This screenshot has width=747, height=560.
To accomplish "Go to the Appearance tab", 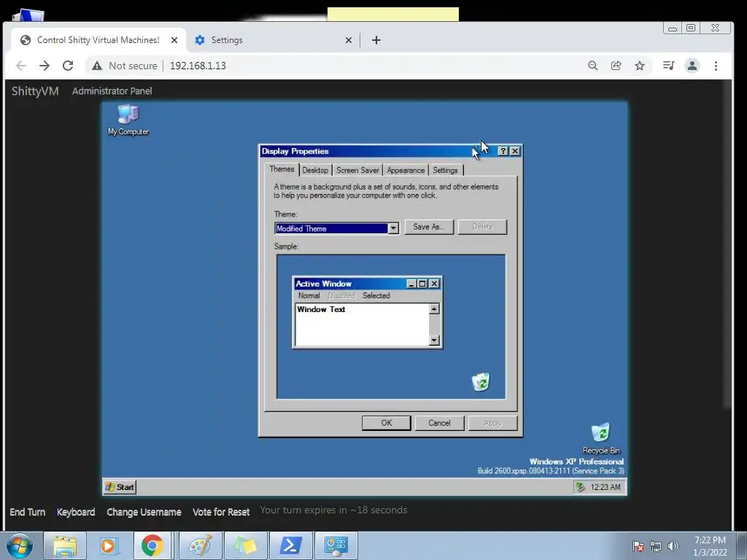I will tap(406, 170).
